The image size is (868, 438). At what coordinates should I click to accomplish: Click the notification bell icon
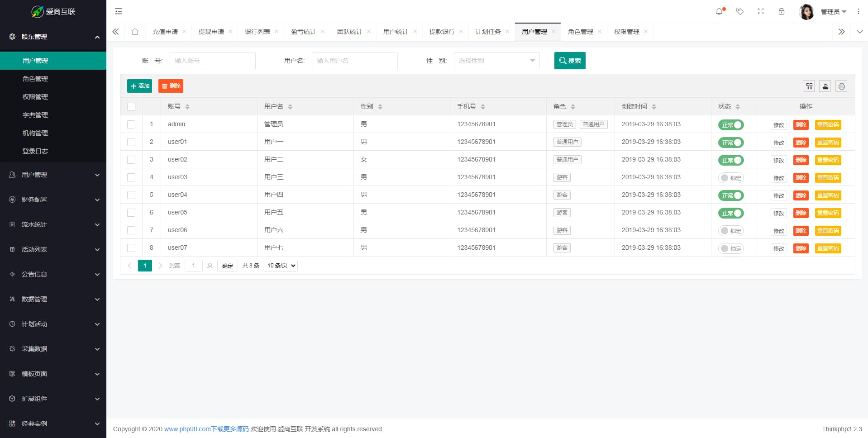[x=719, y=12]
